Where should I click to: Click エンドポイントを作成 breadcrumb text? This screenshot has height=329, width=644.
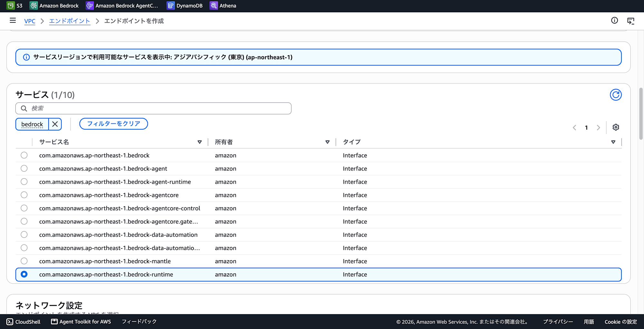pyautogui.click(x=134, y=21)
